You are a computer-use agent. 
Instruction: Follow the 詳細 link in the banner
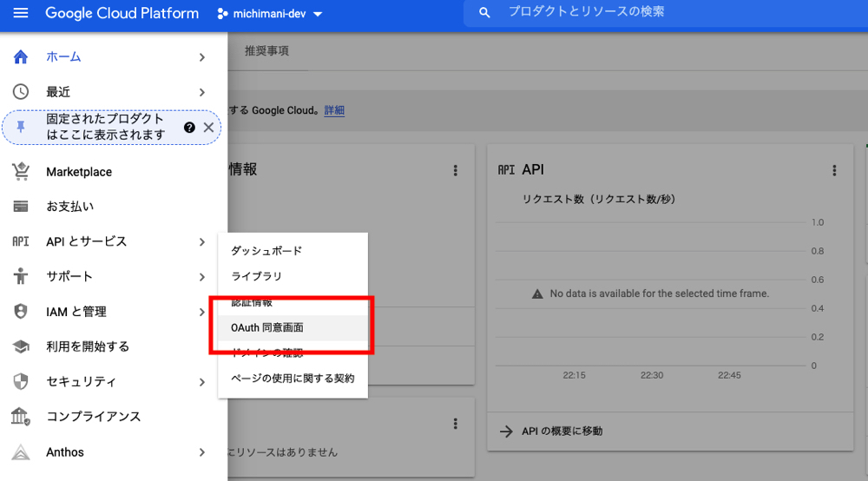(334, 110)
